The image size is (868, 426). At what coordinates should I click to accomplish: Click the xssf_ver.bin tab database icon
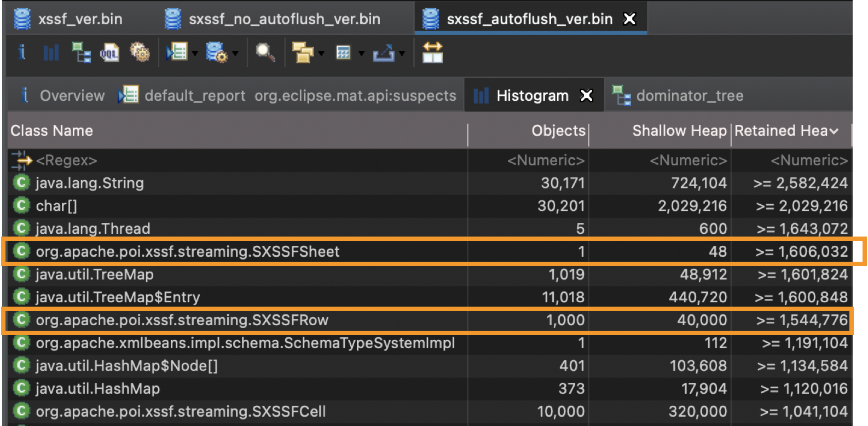22,19
